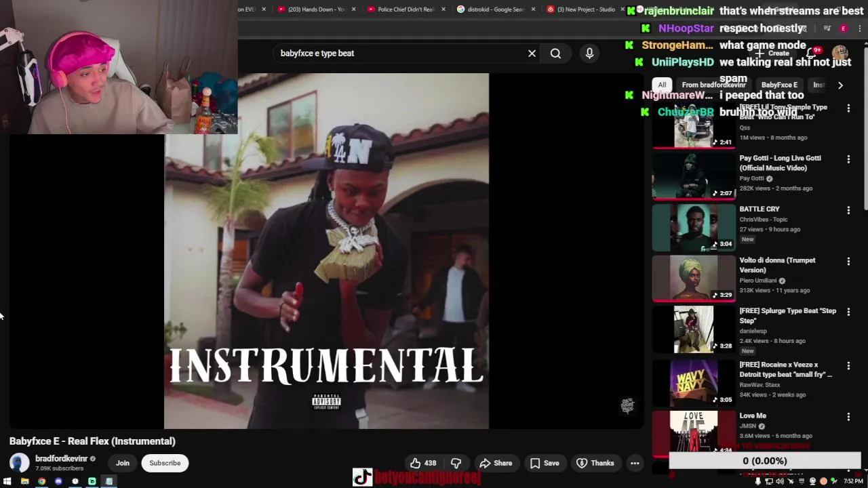
Task: Open the danielwsp channel name
Action: click(x=753, y=331)
